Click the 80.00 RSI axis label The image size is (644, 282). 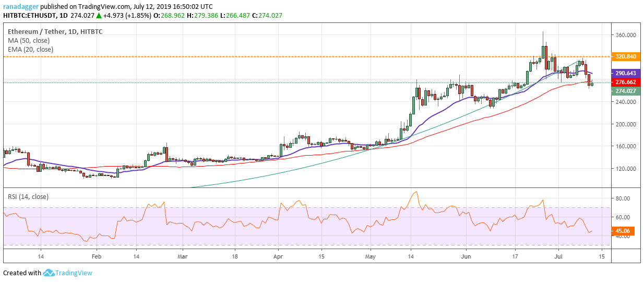point(622,198)
